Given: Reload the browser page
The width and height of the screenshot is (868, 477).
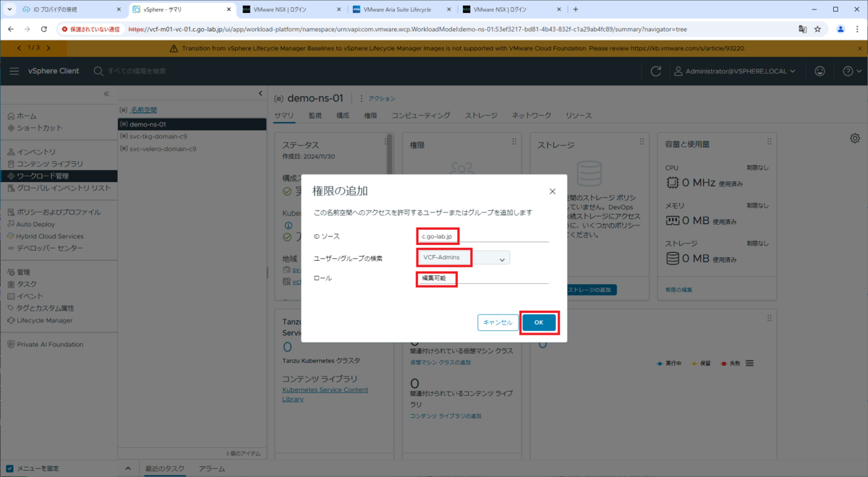Looking at the screenshot, I should click(44, 29).
